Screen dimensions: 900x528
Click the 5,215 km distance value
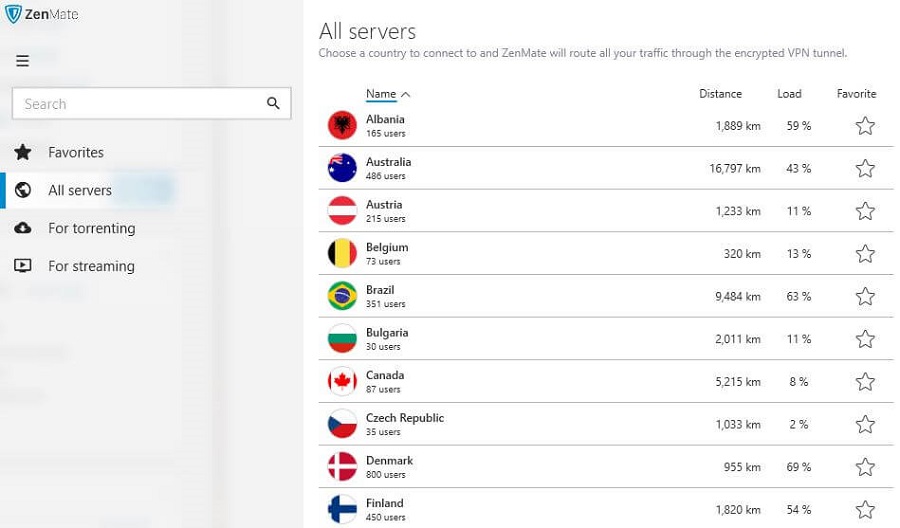click(738, 382)
